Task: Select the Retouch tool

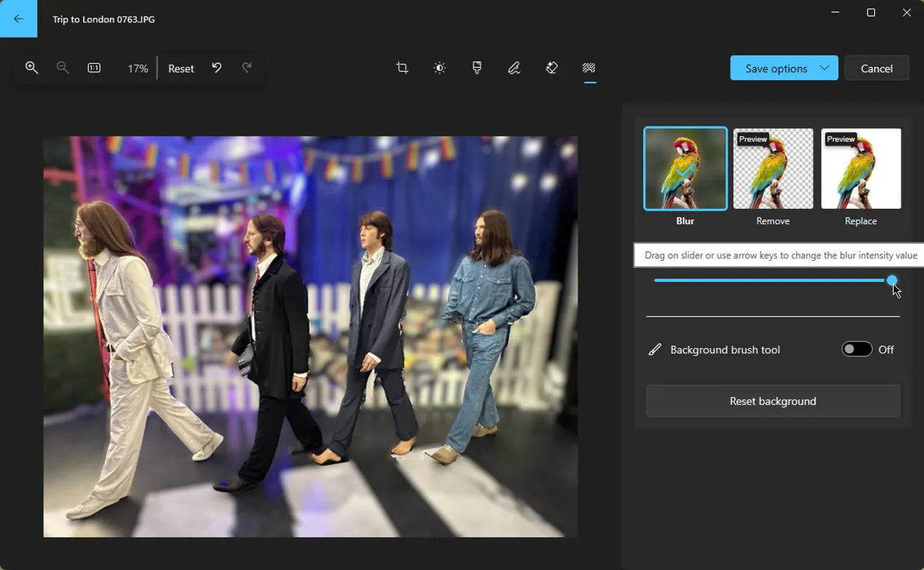Action: coord(552,68)
